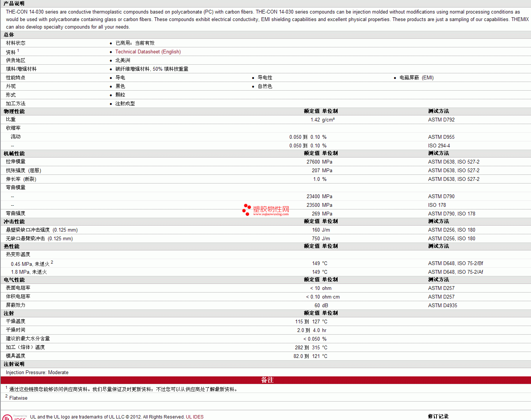This screenshot has width=531, height=420.
Task: Click the 0.45 MPa, 未退火 row label
Action: click(30, 264)
